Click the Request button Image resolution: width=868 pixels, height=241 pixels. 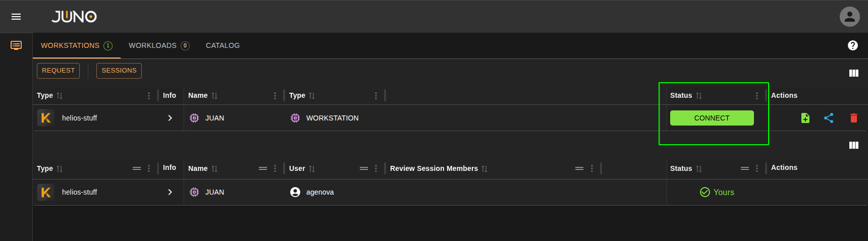click(58, 71)
